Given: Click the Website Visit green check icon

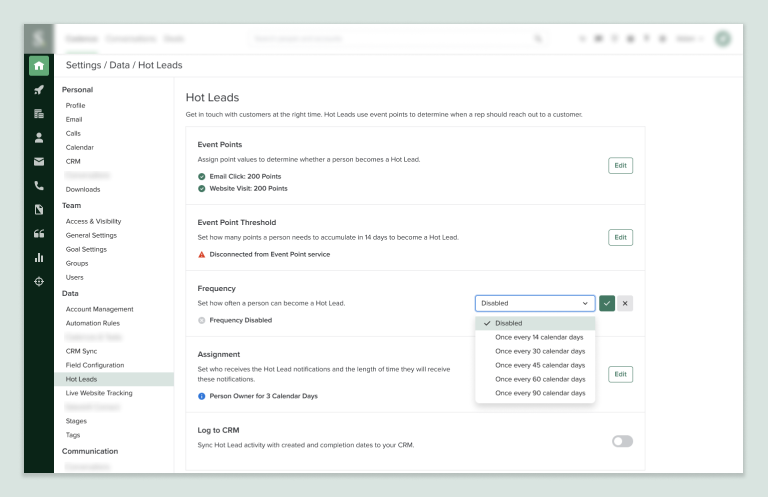Looking at the screenshot, I should coord(201,189).
